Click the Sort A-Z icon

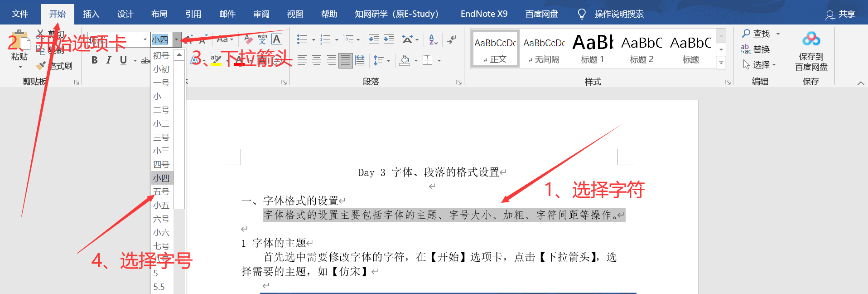pyautogui.click(x=434, y=39)
